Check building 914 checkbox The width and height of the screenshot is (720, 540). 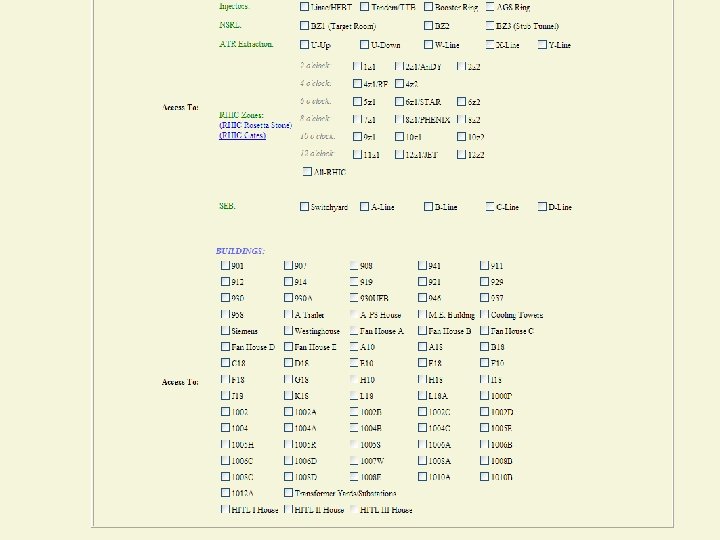tap(288, 281)
